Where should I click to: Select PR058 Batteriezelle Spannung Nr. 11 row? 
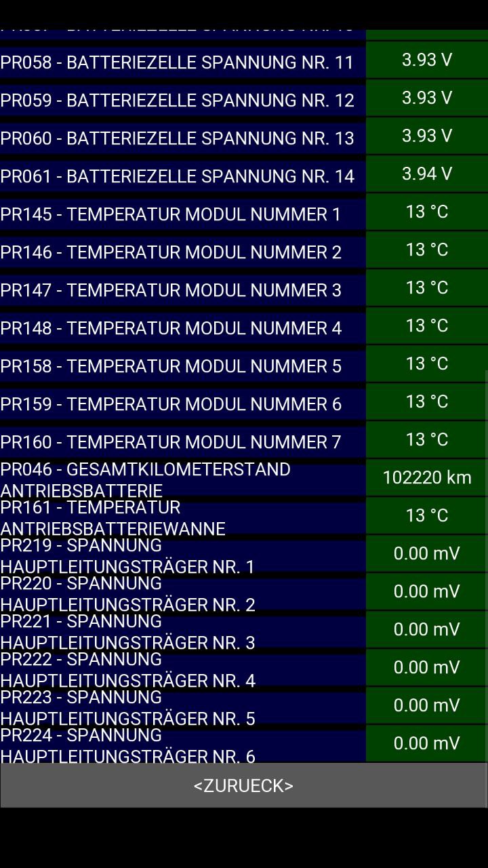point(178,62)
